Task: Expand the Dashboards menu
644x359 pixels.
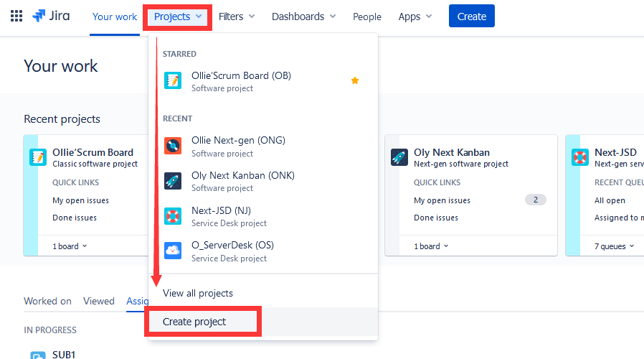Action: pos(303,17)
